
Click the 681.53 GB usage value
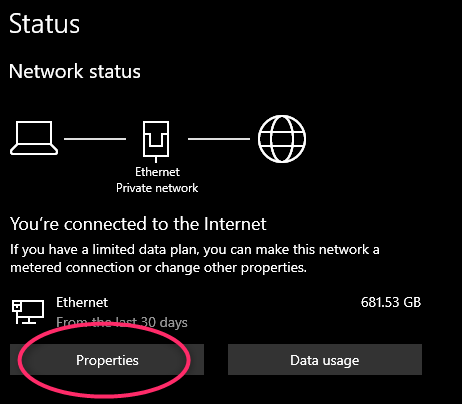[x=391, y=302]
